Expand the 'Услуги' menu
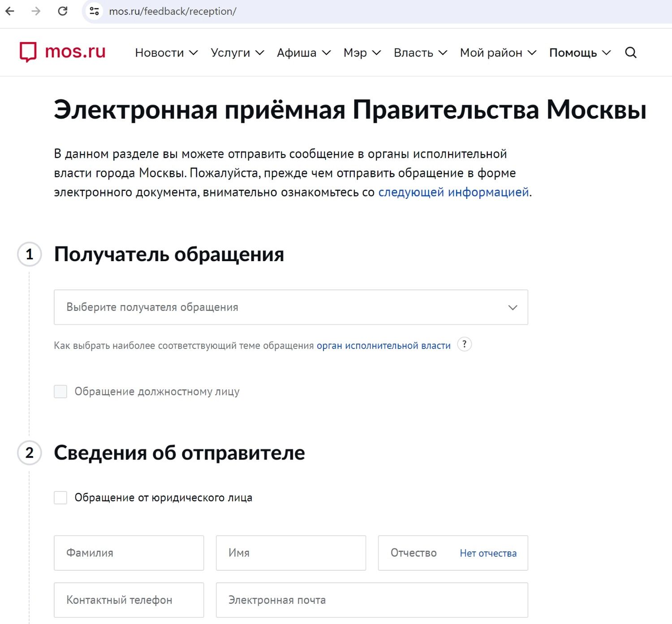The width and height of the screenshot is (672, 624). (237, 53)
